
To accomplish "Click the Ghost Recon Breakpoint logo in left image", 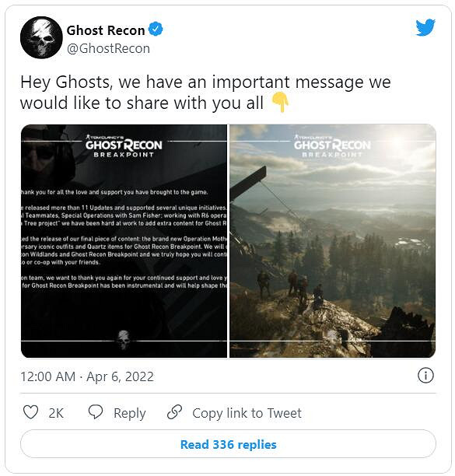I will point(124,146).
